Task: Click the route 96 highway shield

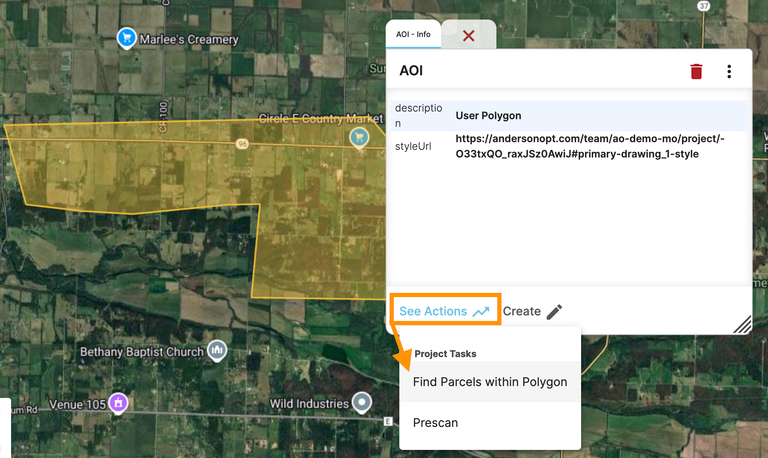Action: [x=242, y=144]
